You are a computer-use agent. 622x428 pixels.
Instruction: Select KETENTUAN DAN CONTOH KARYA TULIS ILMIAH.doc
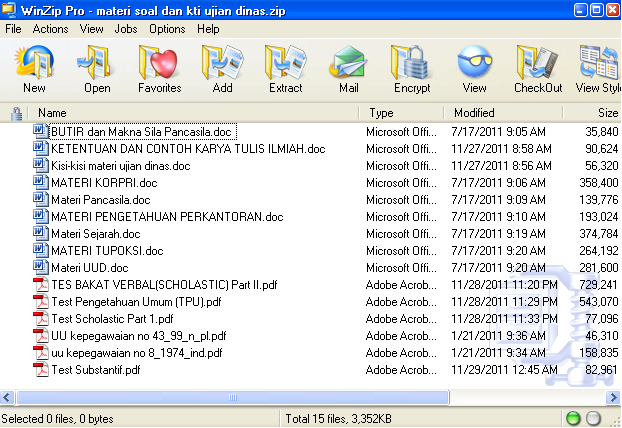tap(188, 149)
